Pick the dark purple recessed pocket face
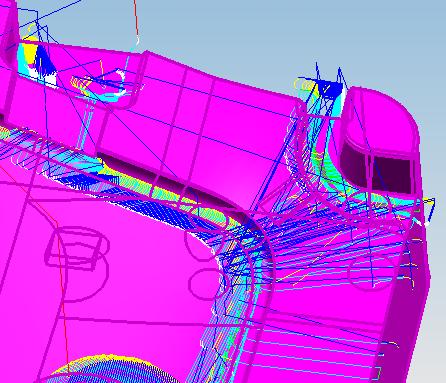Image resolution: width=446 pixels, height=383 pixels. [x=377, y=168]
